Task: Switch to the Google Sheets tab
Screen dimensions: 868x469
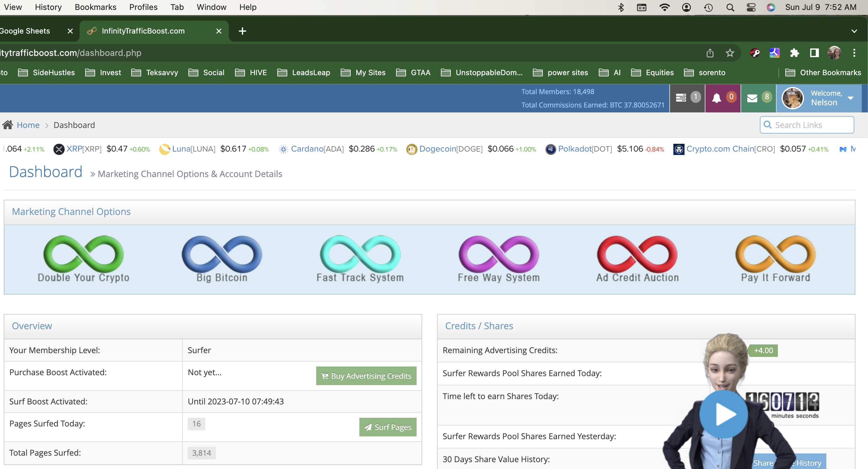Action: point(25,31)
